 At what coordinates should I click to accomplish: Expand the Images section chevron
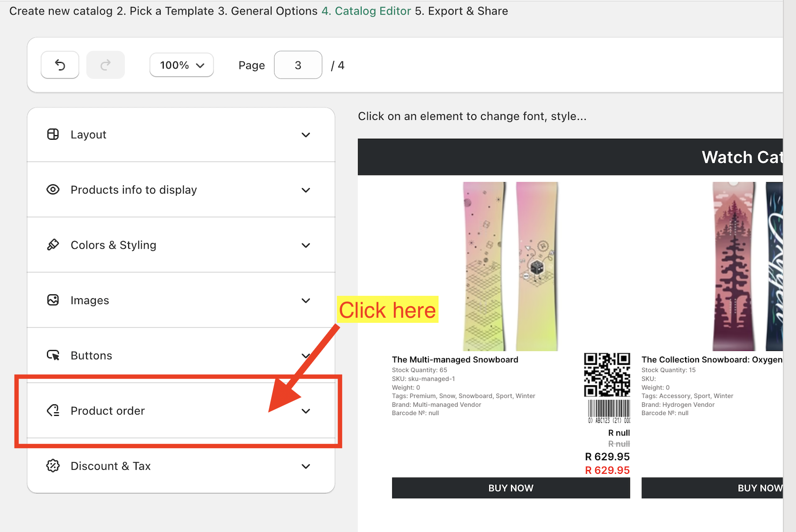point(306,300)
